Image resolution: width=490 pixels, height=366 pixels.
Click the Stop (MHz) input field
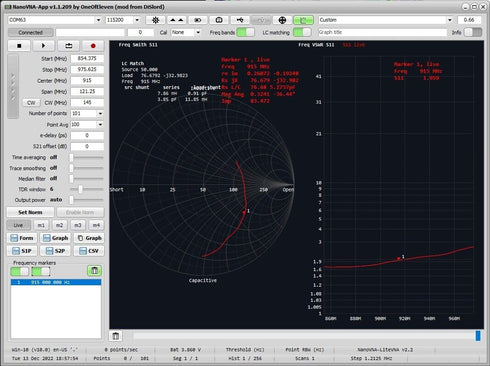tap(87, 69)
